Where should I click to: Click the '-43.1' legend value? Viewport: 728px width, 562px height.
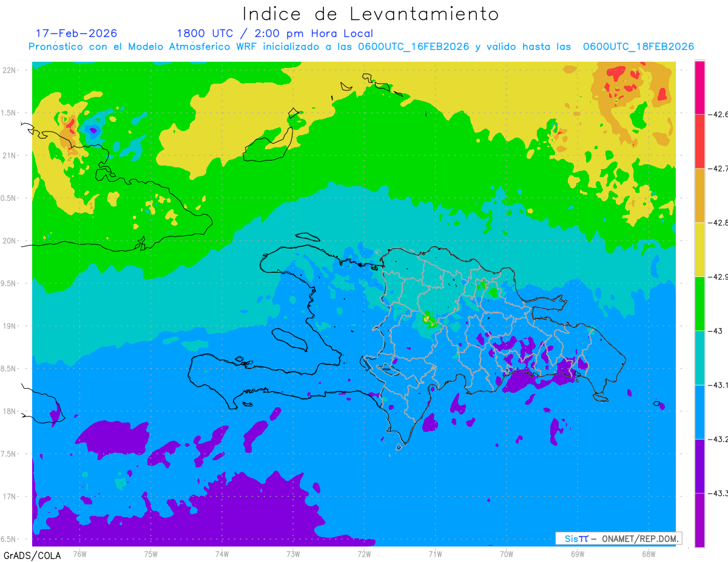tap(718, 385)
